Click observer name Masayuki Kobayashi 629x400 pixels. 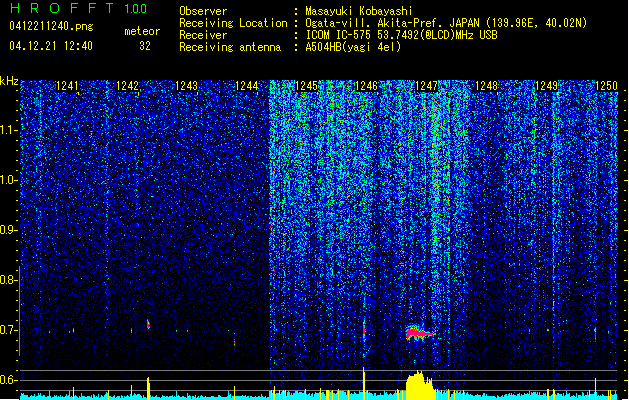[359, 11]
